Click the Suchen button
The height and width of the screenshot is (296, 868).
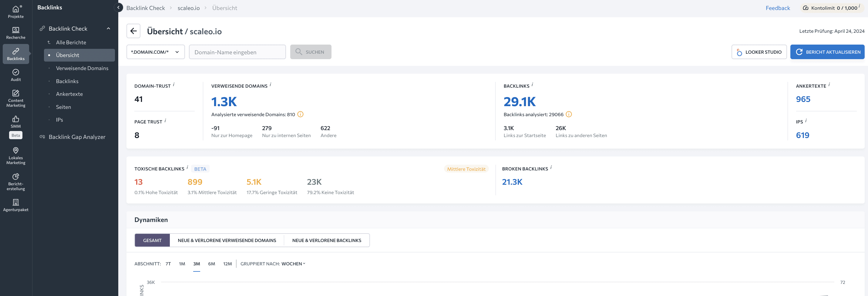click(x=311, y=52)
